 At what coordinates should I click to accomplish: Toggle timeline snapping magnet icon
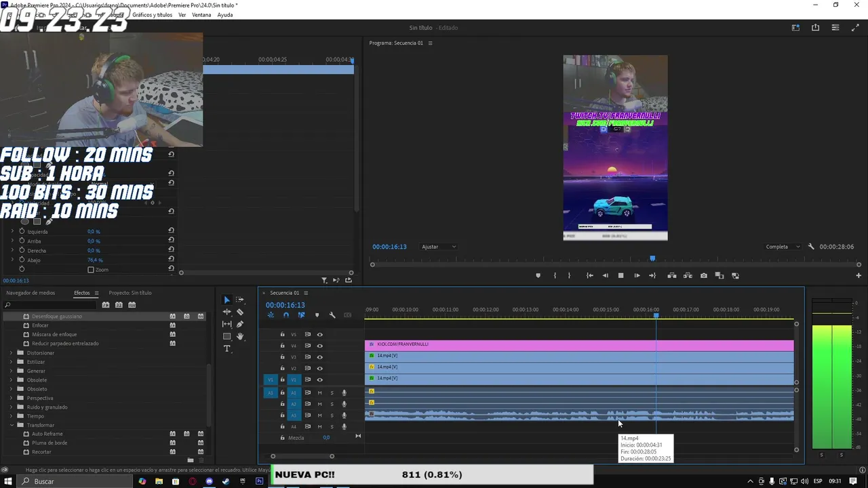pos(286,315)
